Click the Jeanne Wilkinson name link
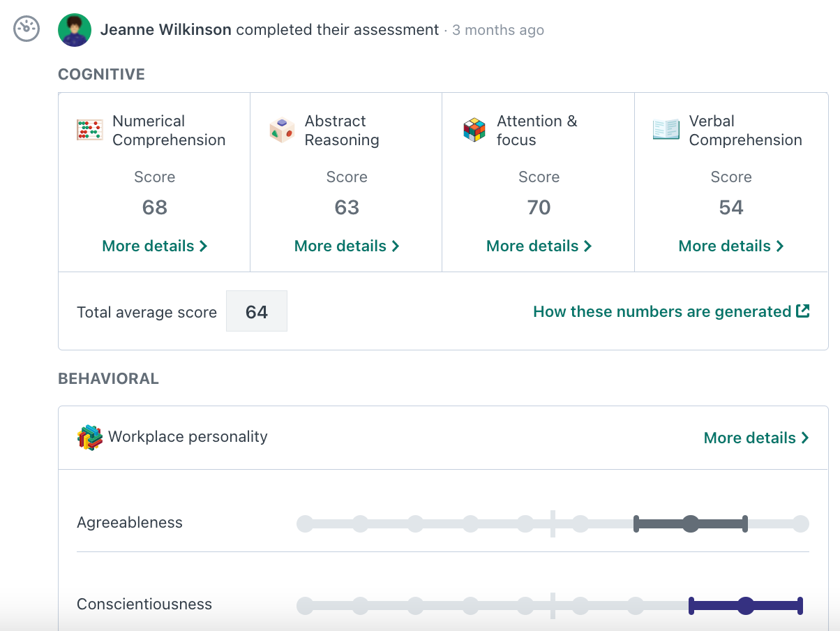The image size is (840, 631). pos(167,30)
